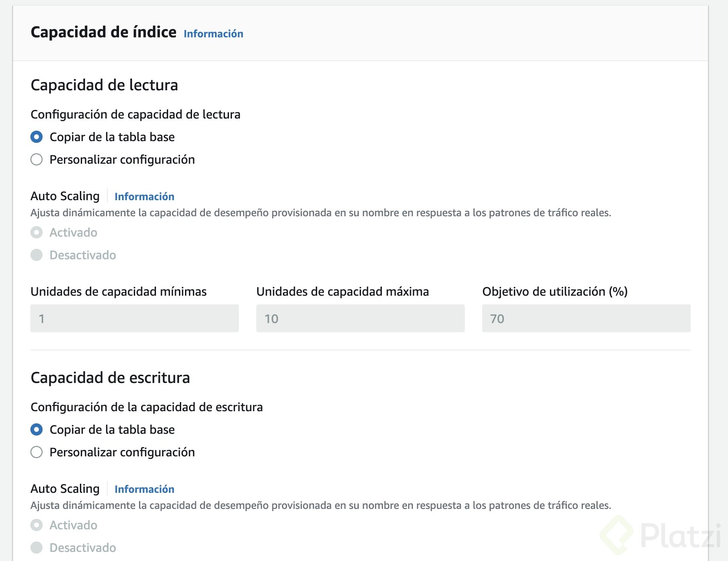Select Desactivado radio in lectura Auto Scaling
Image resolution: width=728 pixels, height=561 pixels.
(x=36, y=255)
